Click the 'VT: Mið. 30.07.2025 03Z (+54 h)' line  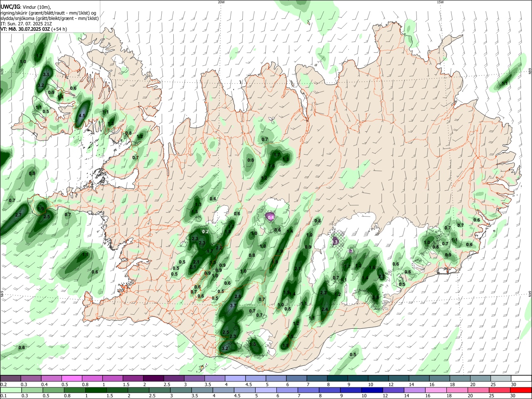coord(34,29)
